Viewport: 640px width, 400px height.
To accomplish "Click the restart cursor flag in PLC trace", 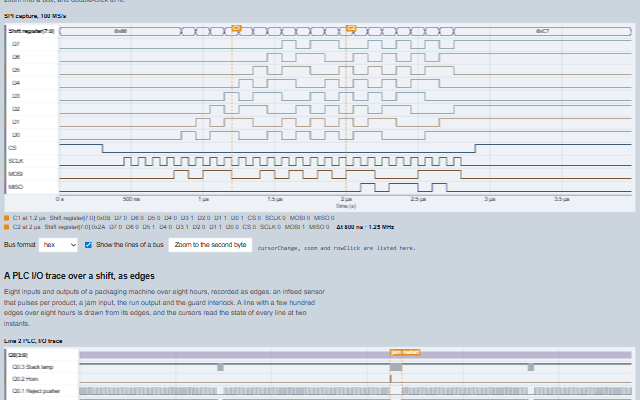I will coord(411,352).
